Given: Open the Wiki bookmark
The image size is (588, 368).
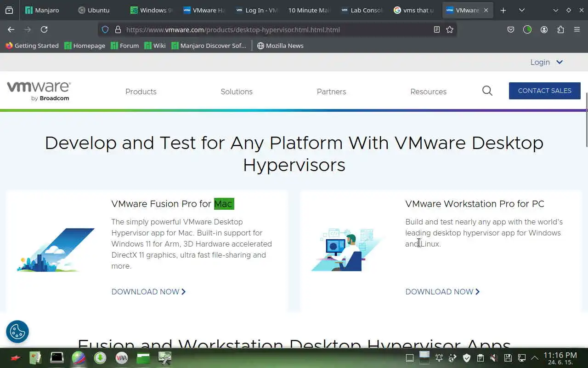Looking at the screenshot, I should click(x=155, y=46).
